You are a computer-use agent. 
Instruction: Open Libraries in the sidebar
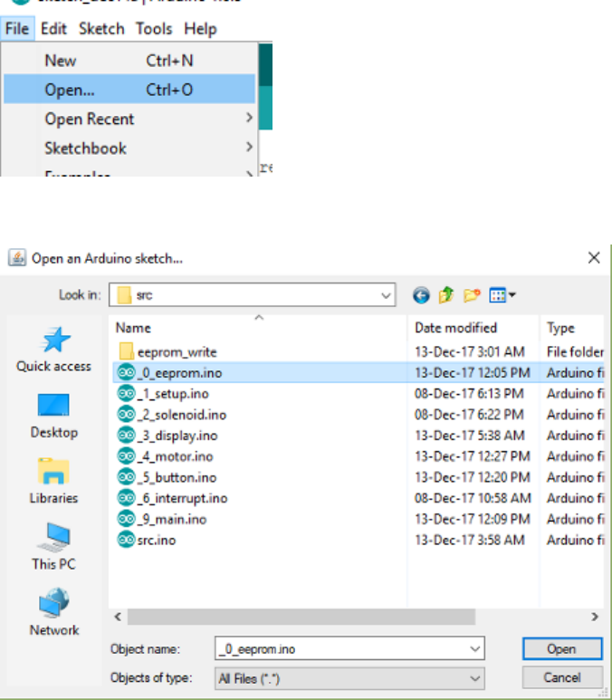coord(54,482)
